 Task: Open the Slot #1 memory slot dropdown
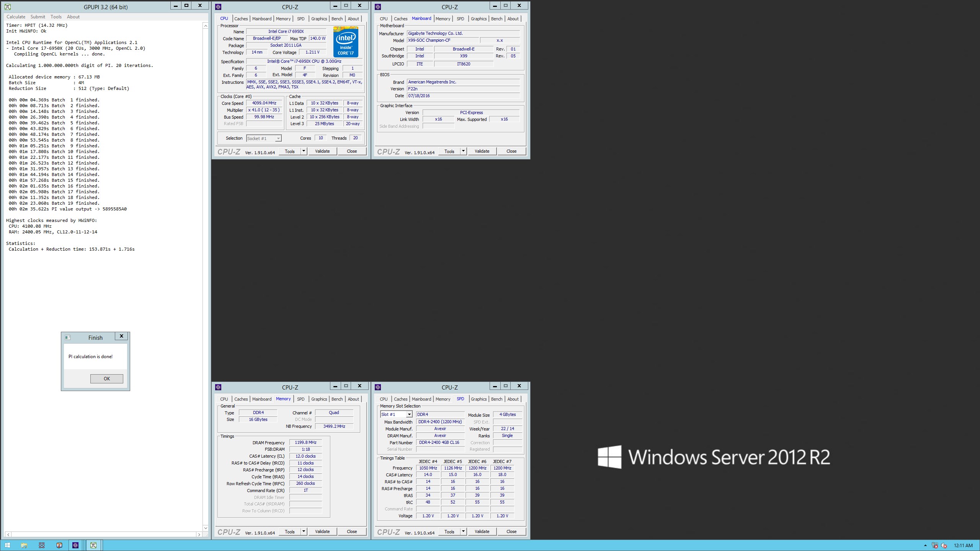coord(409,414)
